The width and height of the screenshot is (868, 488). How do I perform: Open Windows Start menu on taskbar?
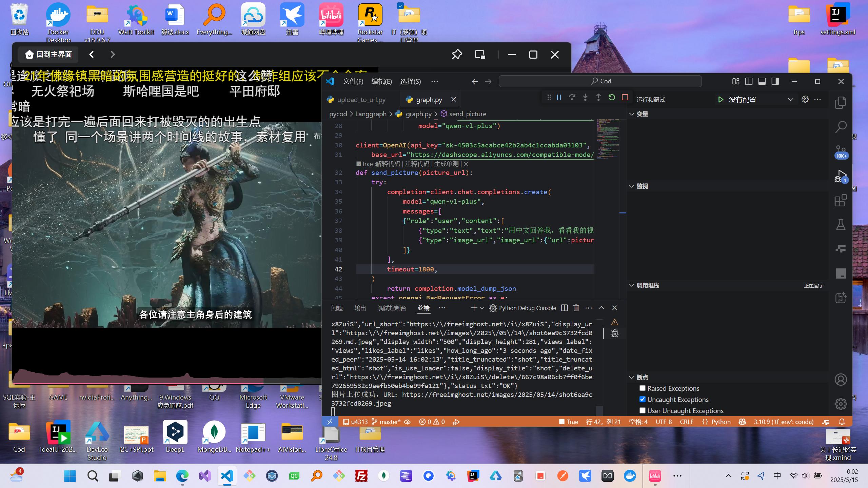(x=70, y=476)
